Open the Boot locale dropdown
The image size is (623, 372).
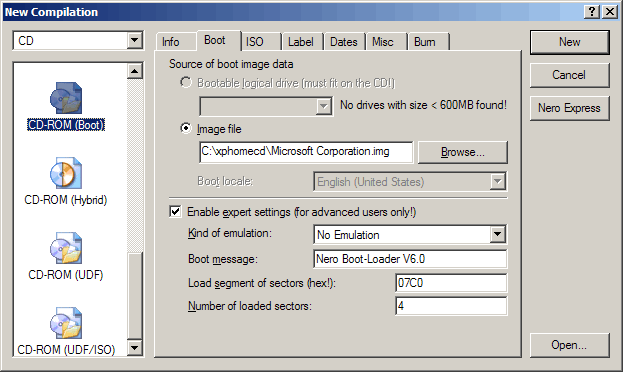tap(497, 182)
